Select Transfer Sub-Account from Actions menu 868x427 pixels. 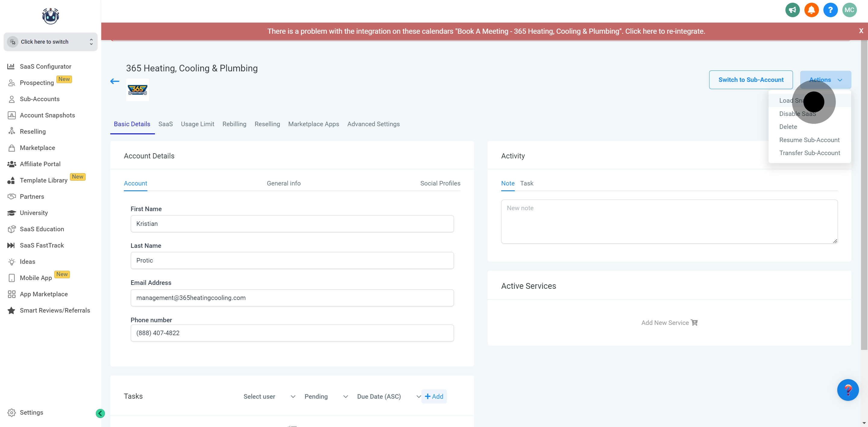(809, 153)
